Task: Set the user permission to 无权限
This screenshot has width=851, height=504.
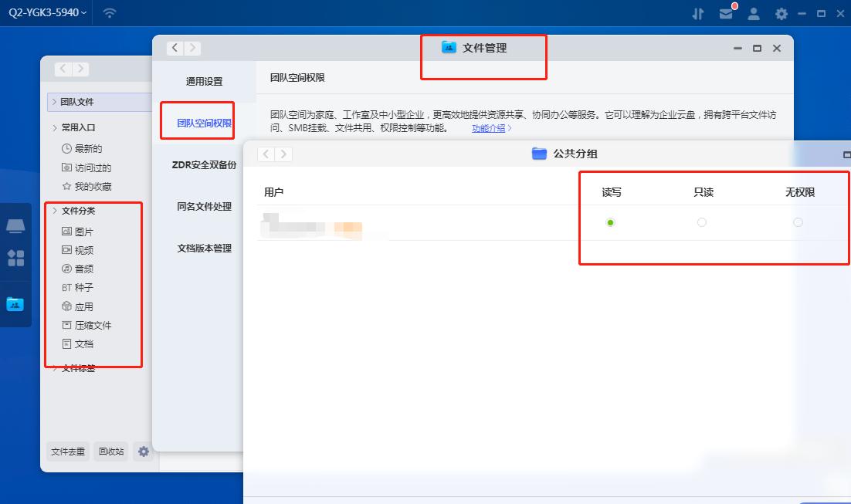Action: (x=797, y=222)
